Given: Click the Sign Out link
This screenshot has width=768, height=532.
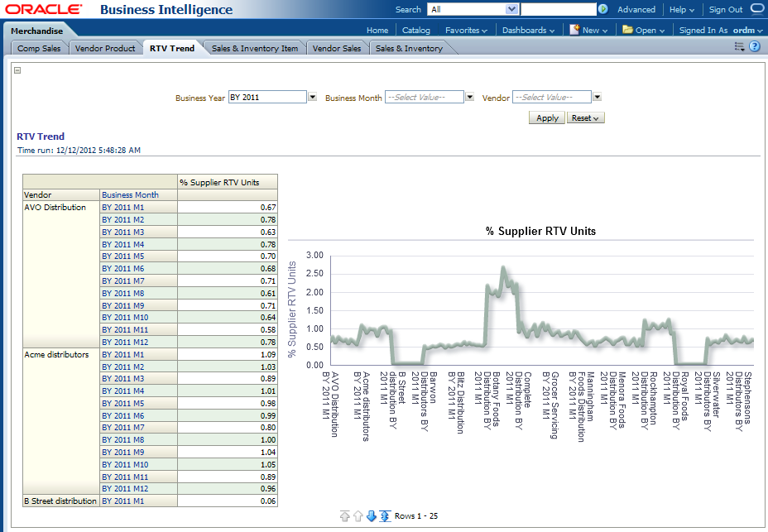Looking at the screenshot, I should point(726,9).
